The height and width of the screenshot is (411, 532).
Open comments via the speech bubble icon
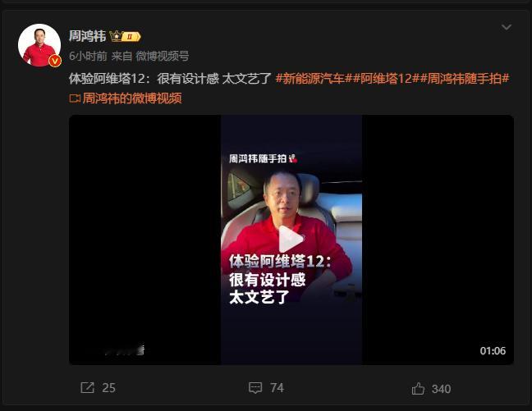pyautogui.click(x=255, y=387)
